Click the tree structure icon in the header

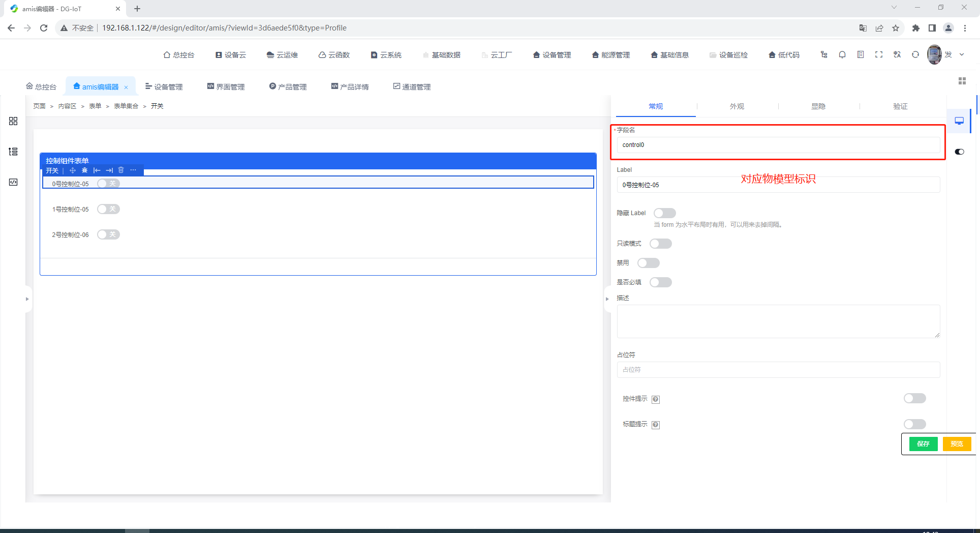click(824, 54)
